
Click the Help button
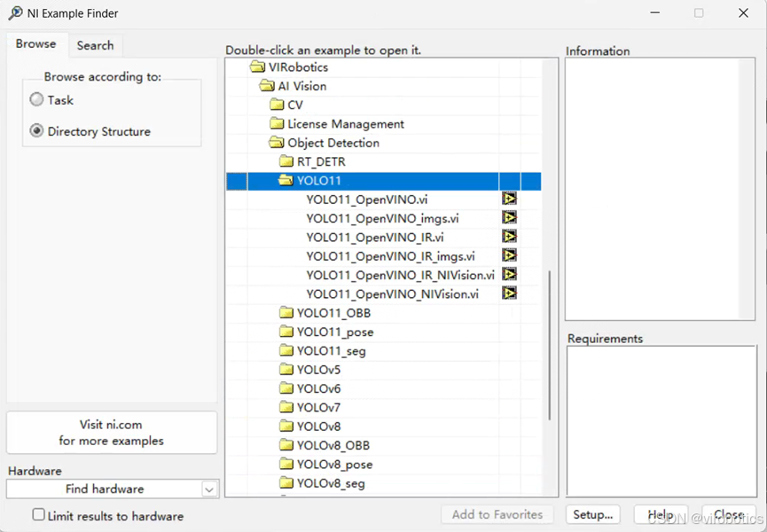pos(661,514)
